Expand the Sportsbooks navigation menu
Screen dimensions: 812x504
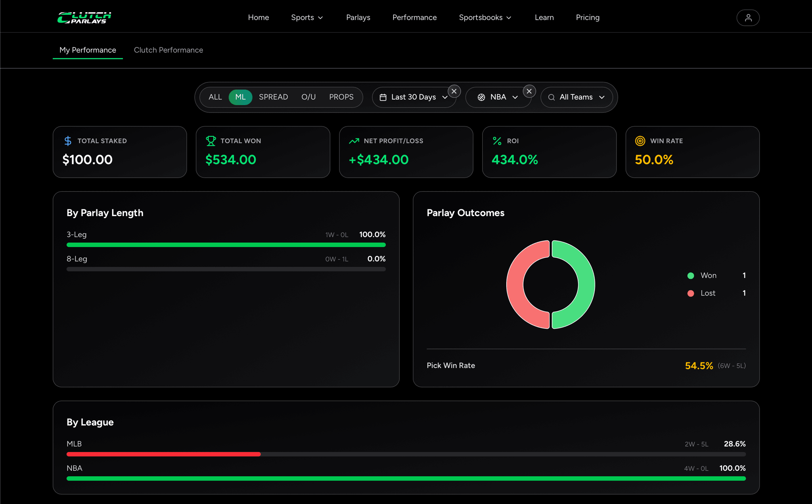485,17
